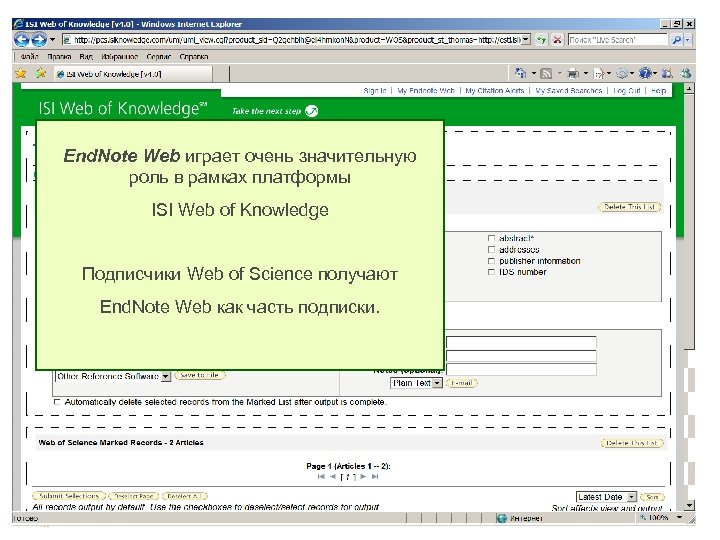Open the Избранное menu
The width and height of the screenshot is (720, 540).
click(119, 56)
